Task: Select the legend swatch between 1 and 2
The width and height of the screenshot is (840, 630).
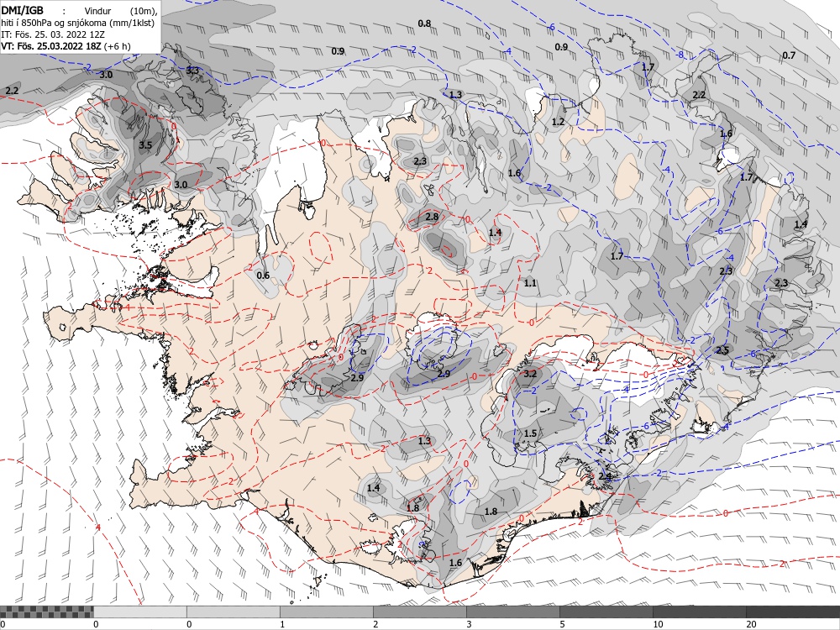Action: (x=327, y=612)
